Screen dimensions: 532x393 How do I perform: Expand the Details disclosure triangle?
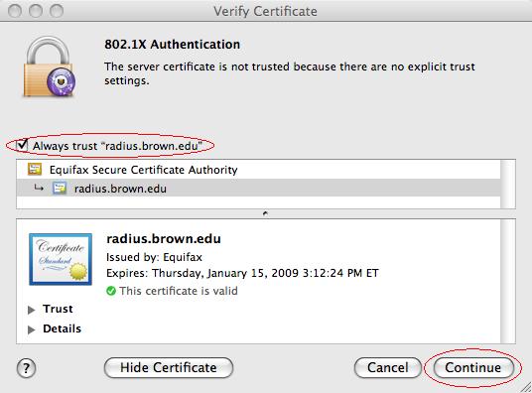tap(32, 329)
